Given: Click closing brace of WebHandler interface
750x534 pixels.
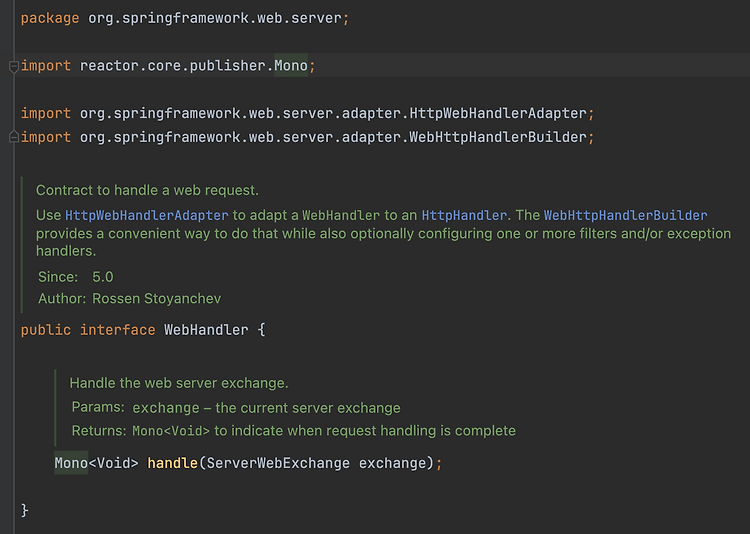Looking at the screenshot, I should pos(25,510).
